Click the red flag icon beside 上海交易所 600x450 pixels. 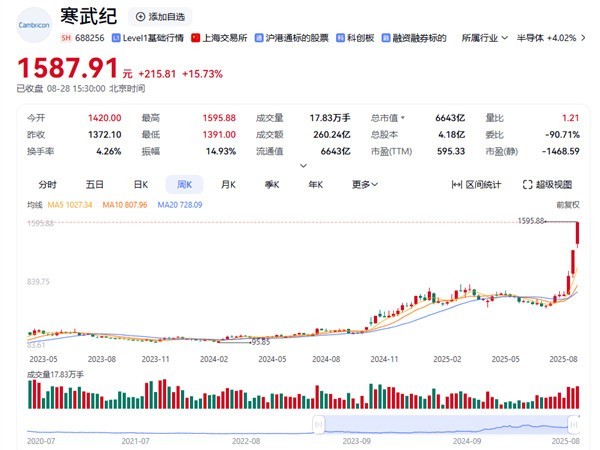click(196, 37)
